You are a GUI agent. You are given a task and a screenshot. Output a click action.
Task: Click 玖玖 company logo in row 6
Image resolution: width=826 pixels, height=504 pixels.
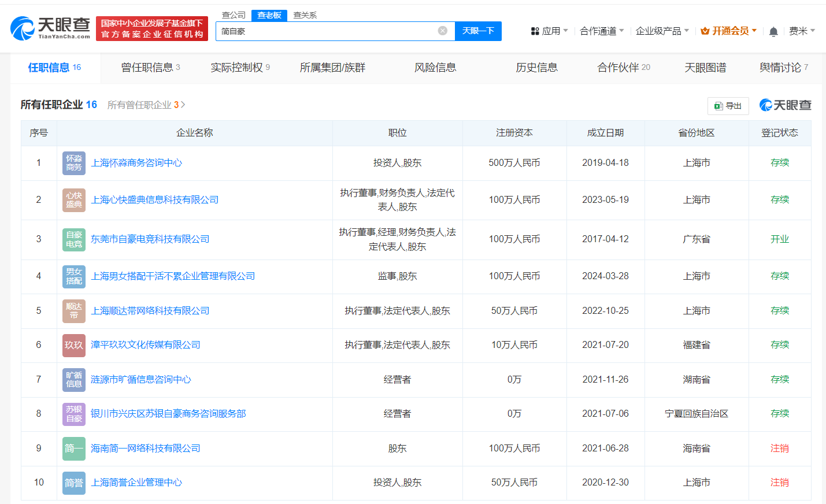click(x=73, y=344)
